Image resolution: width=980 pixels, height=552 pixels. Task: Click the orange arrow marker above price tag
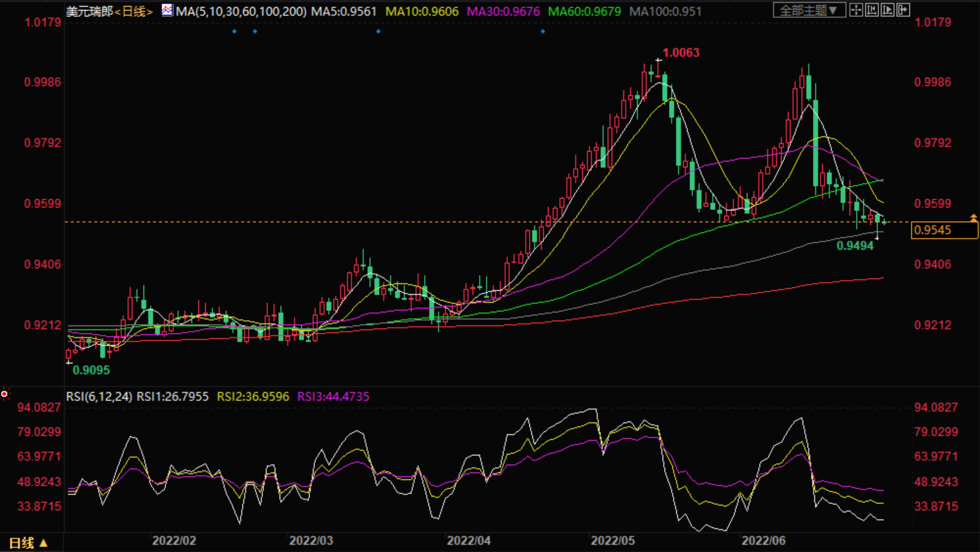point(973,218)
